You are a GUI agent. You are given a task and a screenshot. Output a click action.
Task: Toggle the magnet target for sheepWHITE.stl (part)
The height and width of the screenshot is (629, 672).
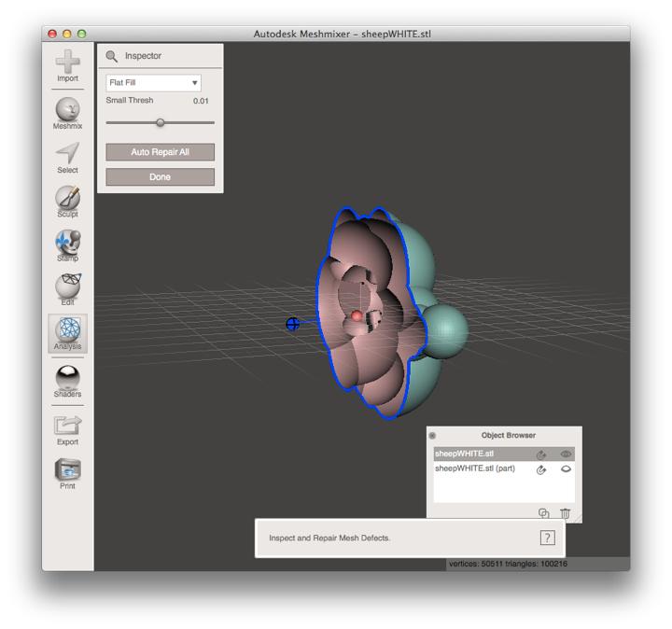coord(541,469)
